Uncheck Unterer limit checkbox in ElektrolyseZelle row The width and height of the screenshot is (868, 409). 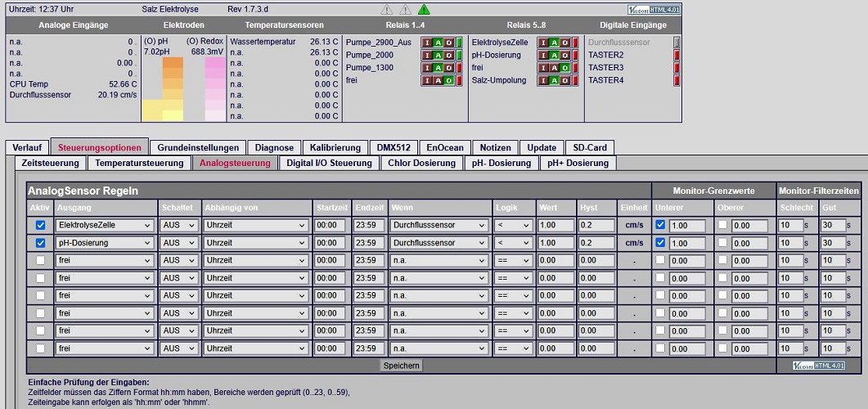[x=660, y=225]
